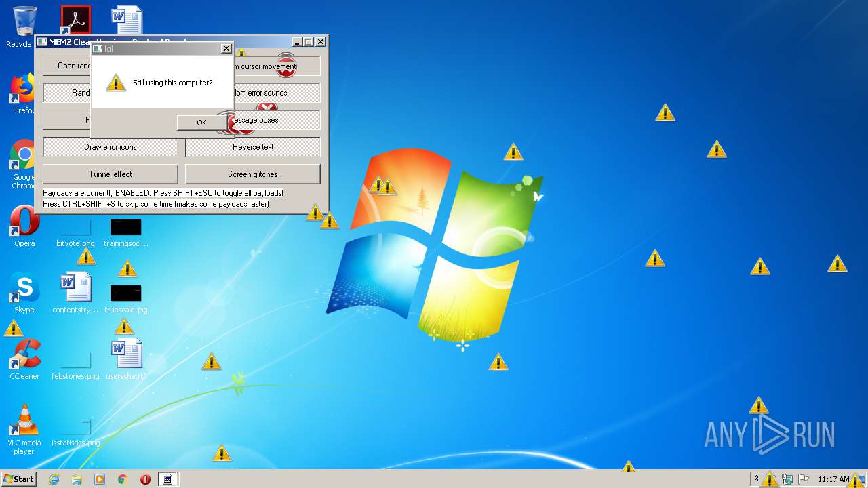The width and height of the screenshot is (868, 488).
Task: Click the 'Payloads are currently ENABLED' status text
Action: (163, 193)
